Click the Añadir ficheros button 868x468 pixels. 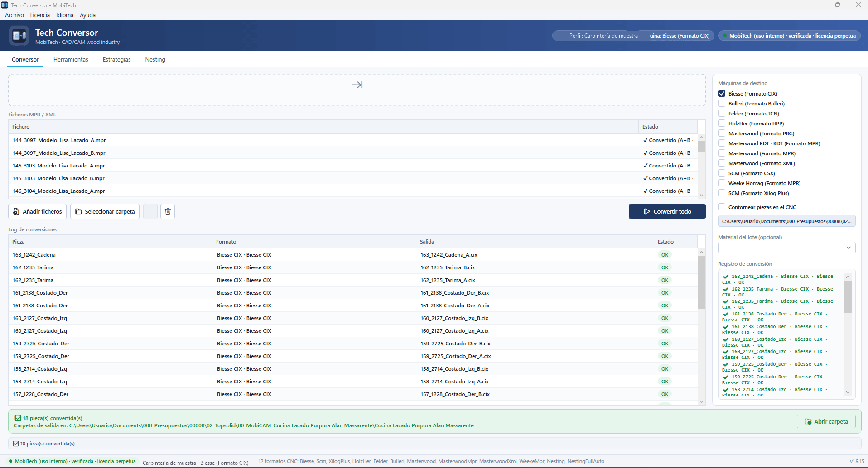(38, 211)
